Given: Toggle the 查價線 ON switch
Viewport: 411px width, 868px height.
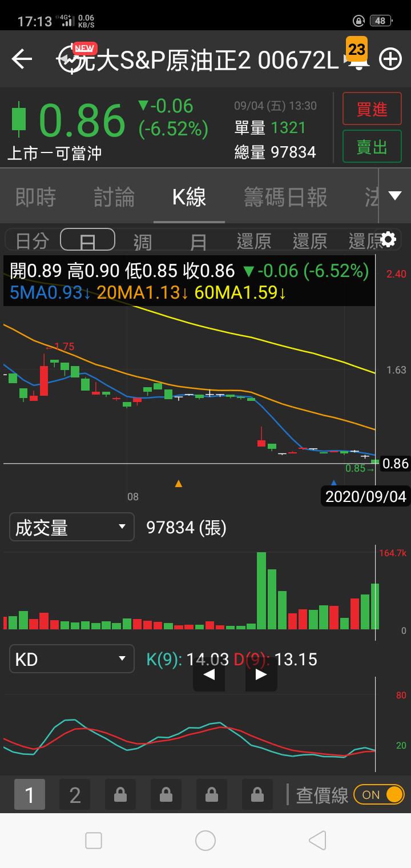Looking at the screenshot, I should 379,794.
